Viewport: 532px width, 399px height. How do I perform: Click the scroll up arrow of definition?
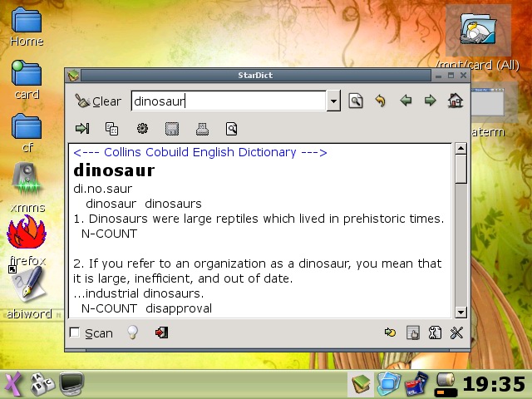pyautogui.click(x=461, y=149)
